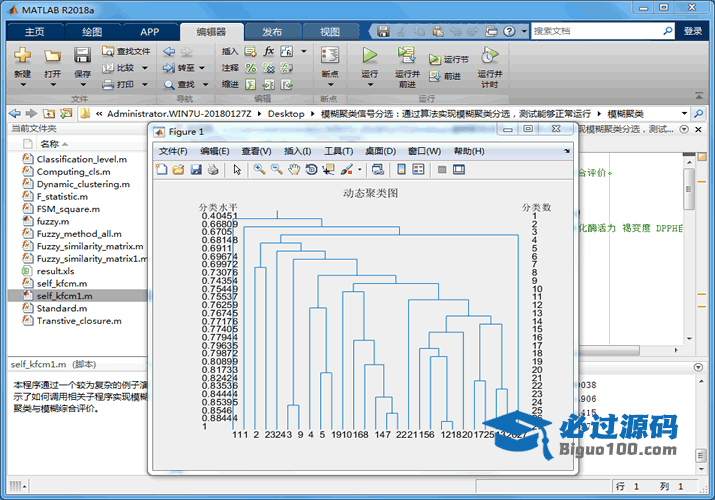Click the Open File icon in the Figure 1 toolbar
Screen dimensions: 715x500
pyautogui.click(x=178, y=170)
